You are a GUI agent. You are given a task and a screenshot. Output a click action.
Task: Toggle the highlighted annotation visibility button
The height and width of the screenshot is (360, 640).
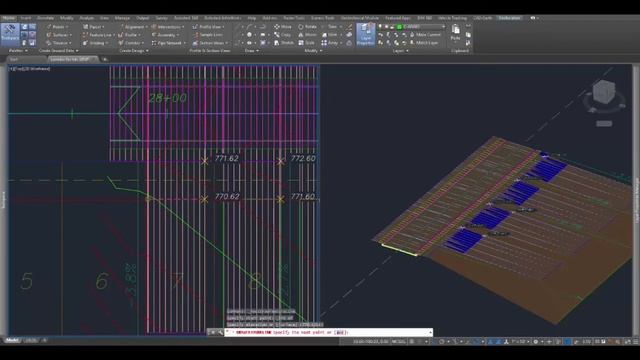pyautogui.click(x=491, y=341)
